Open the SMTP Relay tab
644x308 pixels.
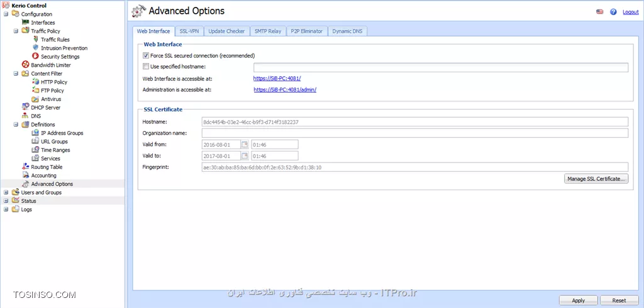pyautogui.click(x=268, y=31)
